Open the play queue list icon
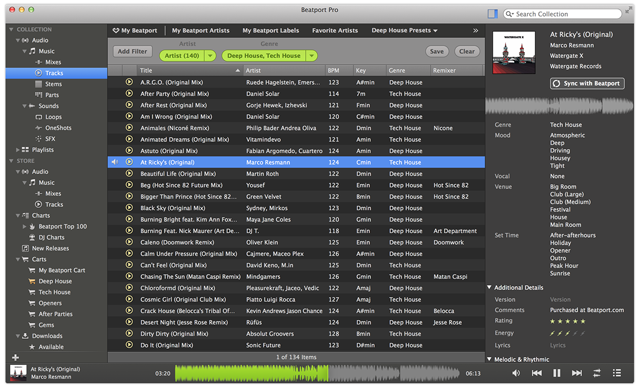Viewport: 638px width, 388px height. point(617,373)
